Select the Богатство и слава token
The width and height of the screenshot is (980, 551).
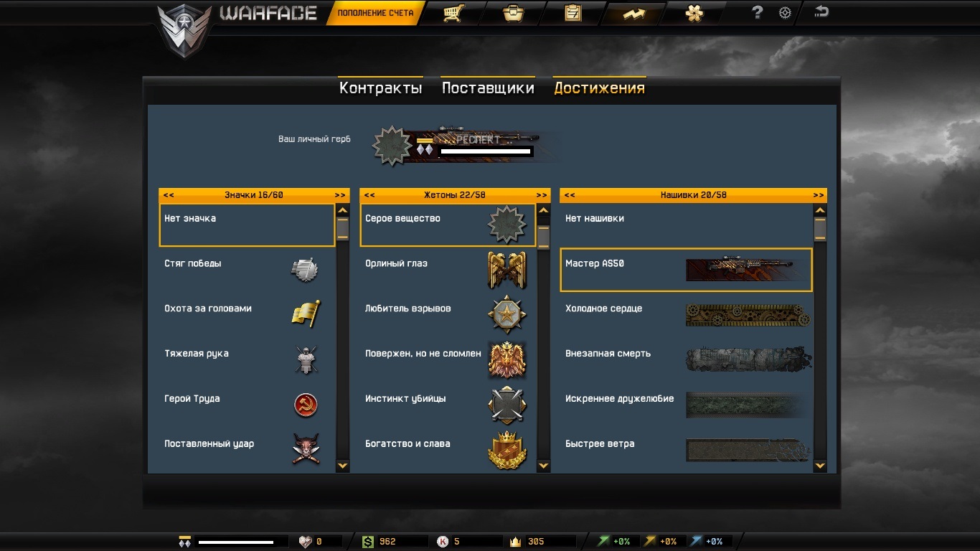pos(448,450)
